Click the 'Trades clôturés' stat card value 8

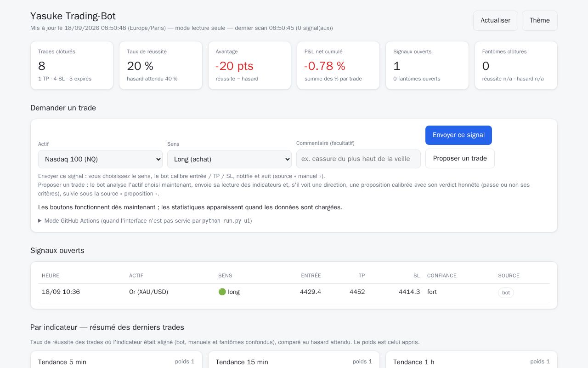point(42,66)
